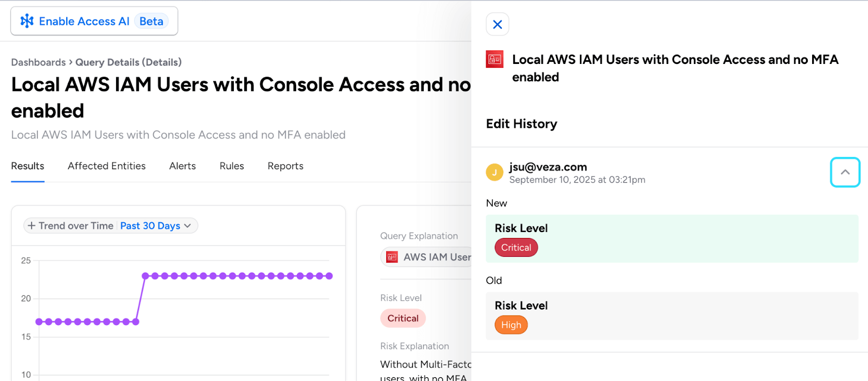The image size is (868, 381).
Task: Click the red AWS IAM icon in panel header
Action: coord(494,59)
